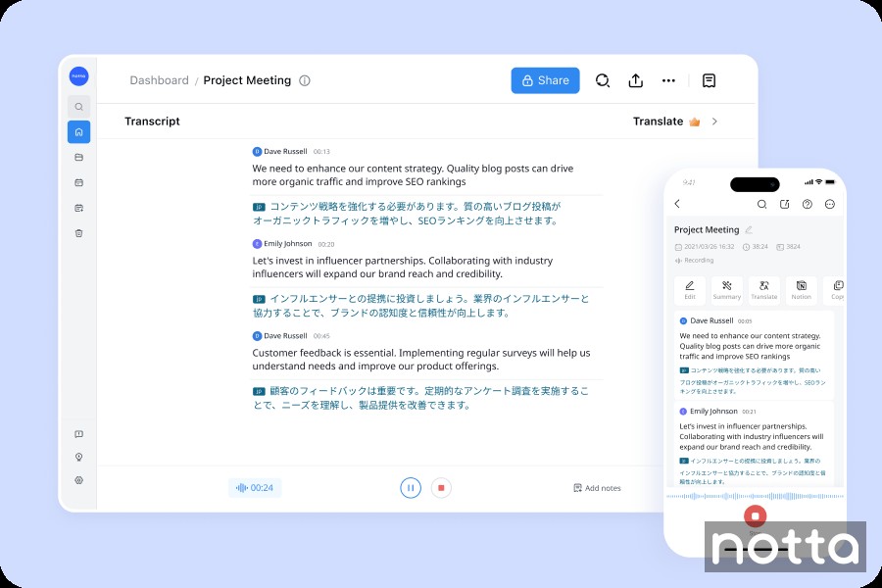Screen dimensions: 882x588
Task: Stop the phone recording with the red button
Action: point(755,515)
